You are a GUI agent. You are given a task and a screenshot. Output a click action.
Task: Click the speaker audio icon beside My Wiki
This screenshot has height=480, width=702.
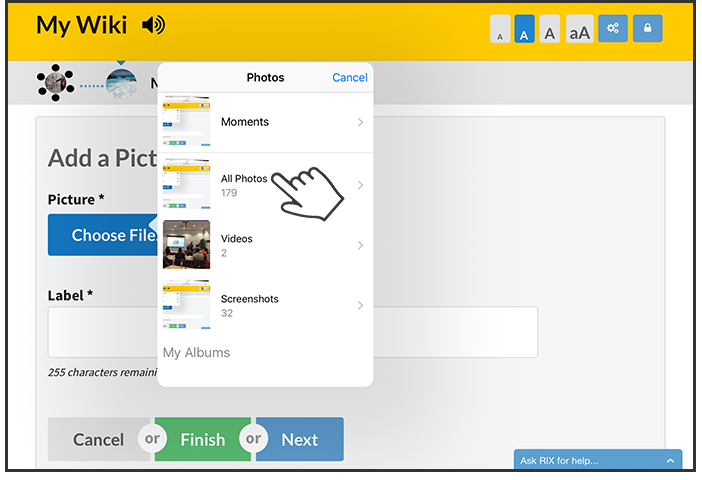(x=154, y=25)
